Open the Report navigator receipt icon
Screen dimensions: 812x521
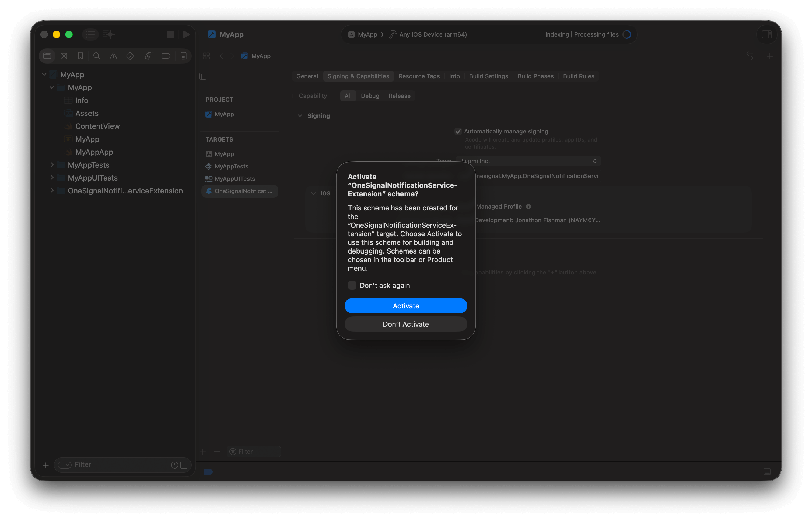[183, 56]
